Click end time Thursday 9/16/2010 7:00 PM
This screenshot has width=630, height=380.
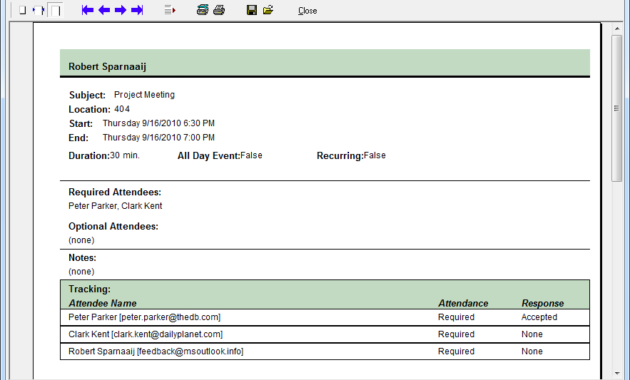point(159,137)
